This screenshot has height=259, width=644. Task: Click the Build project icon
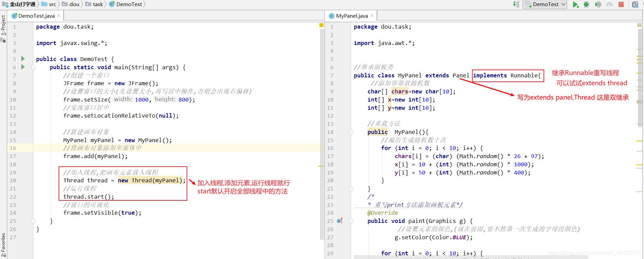coord(516,5)
